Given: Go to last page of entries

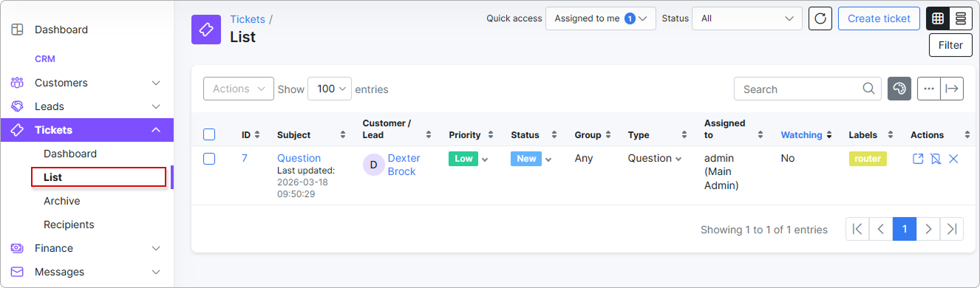Looking at the screenshot, I should click(952, 229).
